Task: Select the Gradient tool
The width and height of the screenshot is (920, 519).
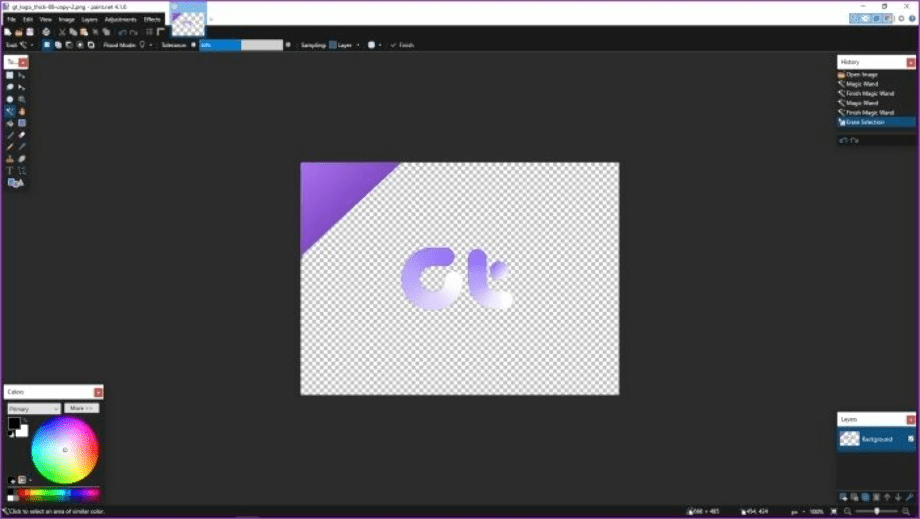Action: [22, 123]
